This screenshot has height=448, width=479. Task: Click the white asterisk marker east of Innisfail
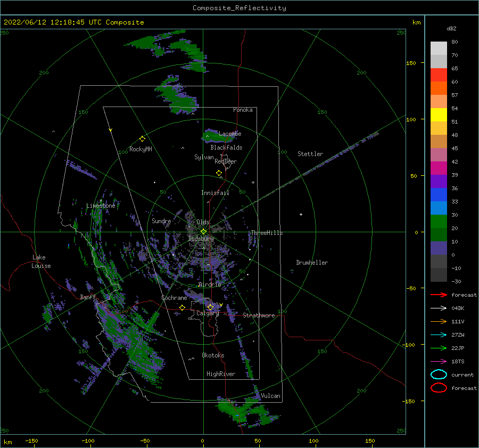click(253, 183)
